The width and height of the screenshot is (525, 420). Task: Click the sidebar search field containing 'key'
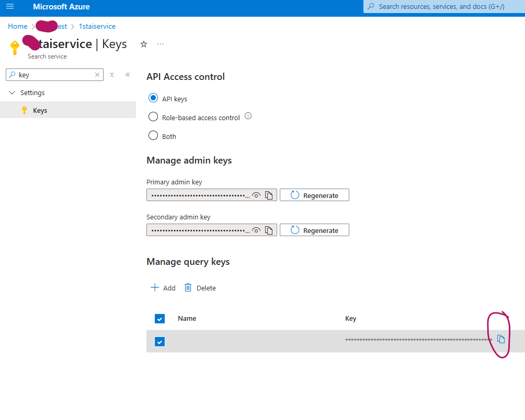pos(54,75)
